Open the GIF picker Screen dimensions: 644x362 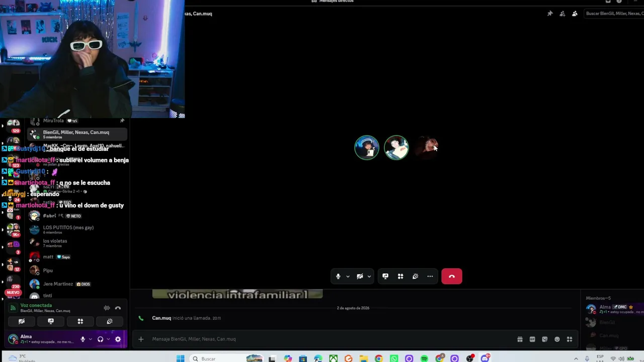click(532, 339)
